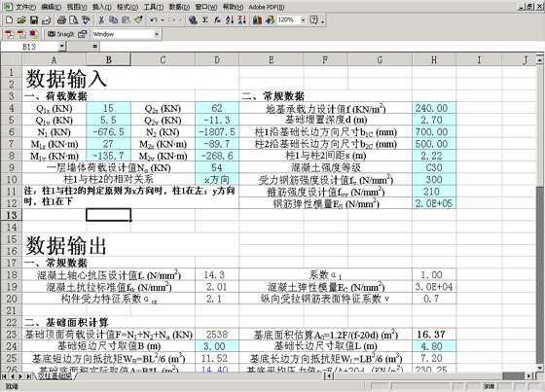Click the SnagIt capture button

pos(61,34)
